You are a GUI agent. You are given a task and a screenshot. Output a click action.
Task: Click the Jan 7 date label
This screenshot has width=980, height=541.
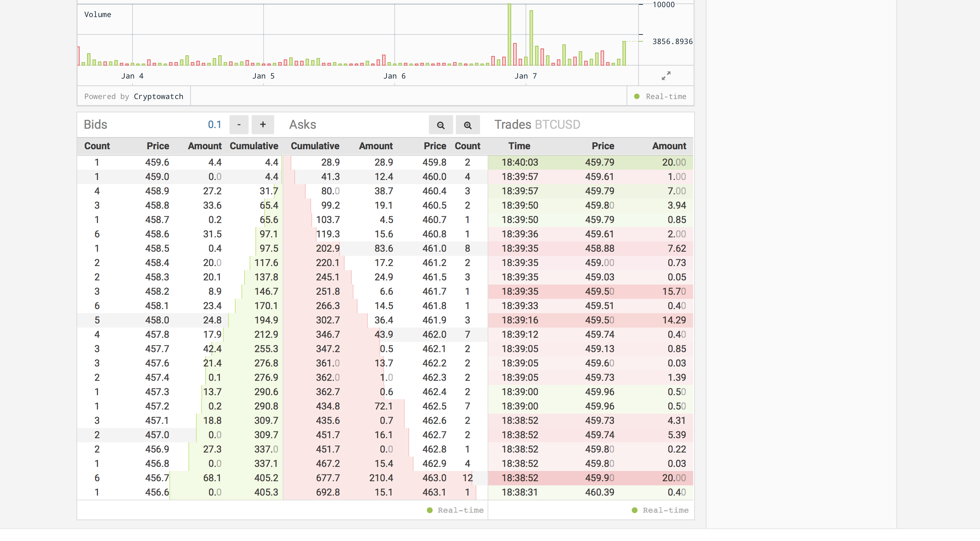(x=526, y=76)
